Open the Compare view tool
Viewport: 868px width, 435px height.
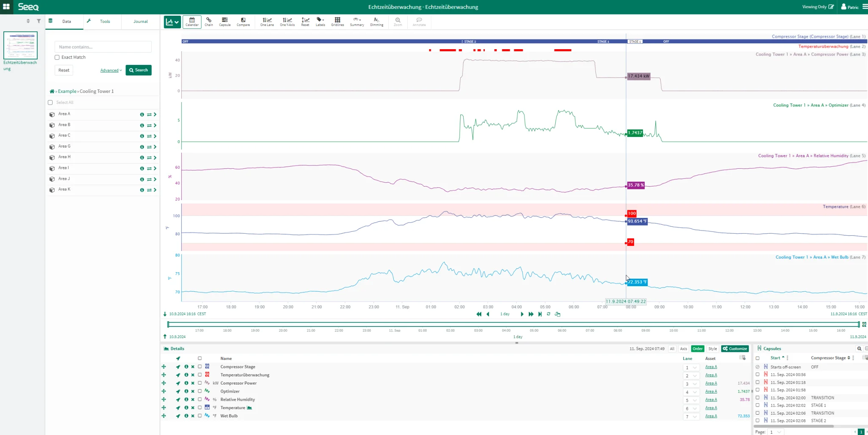(x=243, y=22)
